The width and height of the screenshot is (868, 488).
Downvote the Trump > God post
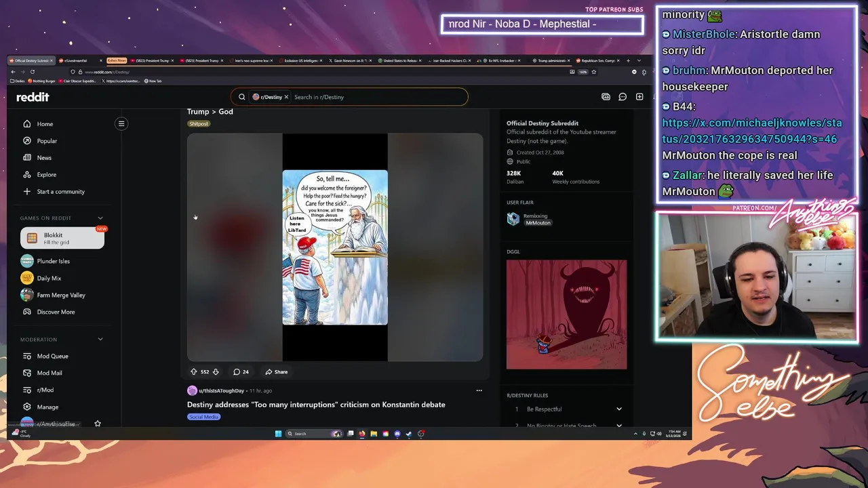pos(216,371)
